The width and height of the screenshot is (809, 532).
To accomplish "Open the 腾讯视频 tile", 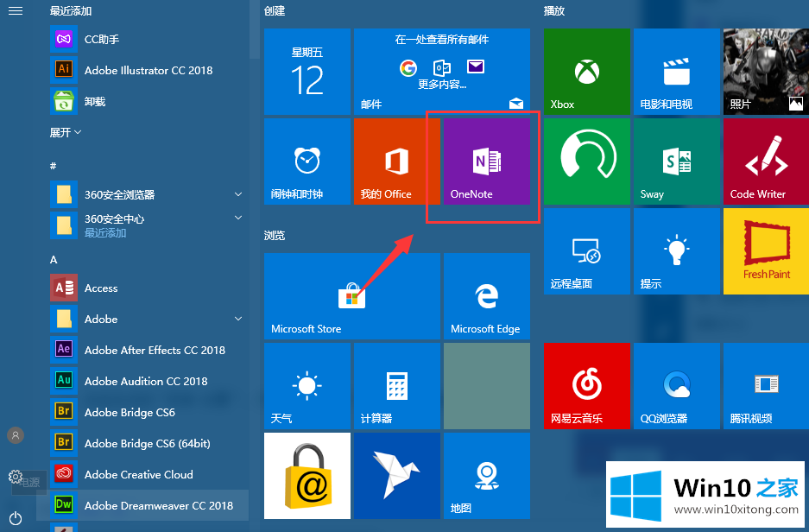I will pos(766,386).
